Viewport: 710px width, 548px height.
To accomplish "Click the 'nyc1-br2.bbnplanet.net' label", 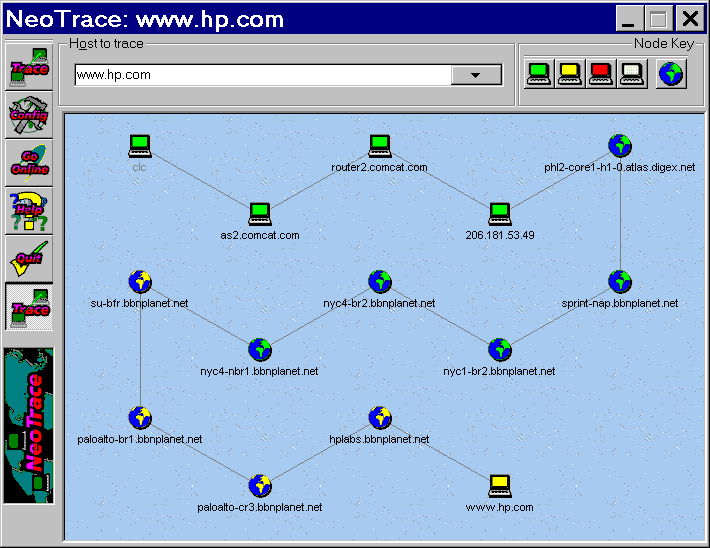I will (x=499, y=371).
